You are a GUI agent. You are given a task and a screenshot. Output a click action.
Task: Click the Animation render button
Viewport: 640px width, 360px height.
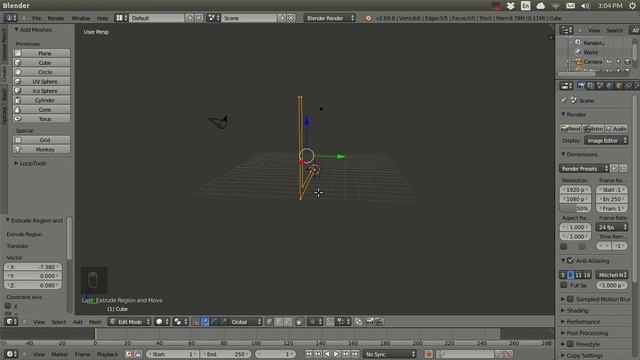(593, 129)
